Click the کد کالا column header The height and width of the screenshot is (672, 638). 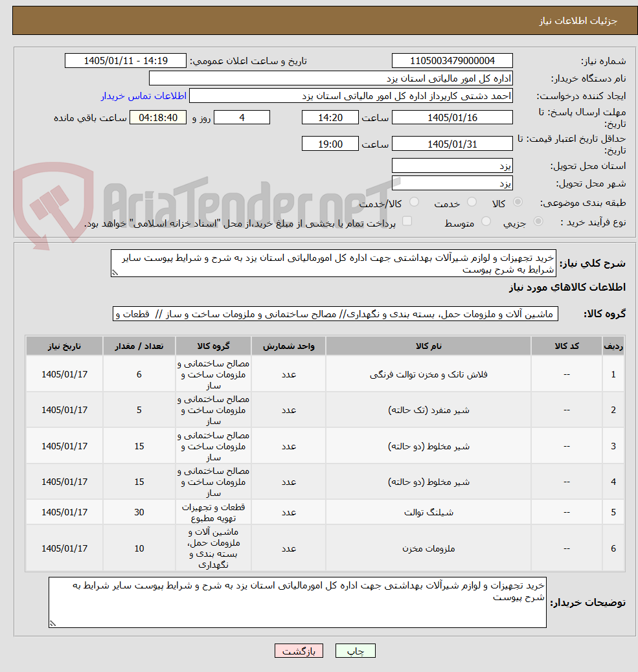click(x=567, y=346)
